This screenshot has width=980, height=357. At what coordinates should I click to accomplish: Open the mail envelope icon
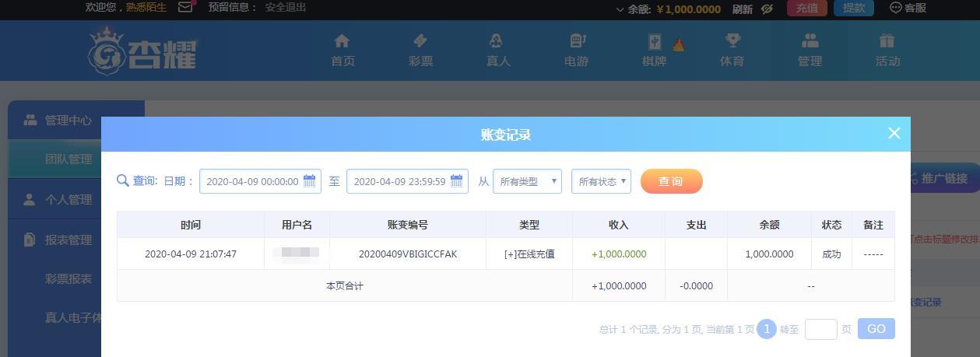coord(185,8)
